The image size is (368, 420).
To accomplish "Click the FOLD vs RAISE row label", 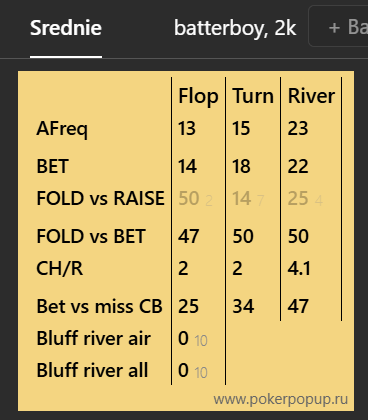I will pyautogui.click(x=100, y=198).
